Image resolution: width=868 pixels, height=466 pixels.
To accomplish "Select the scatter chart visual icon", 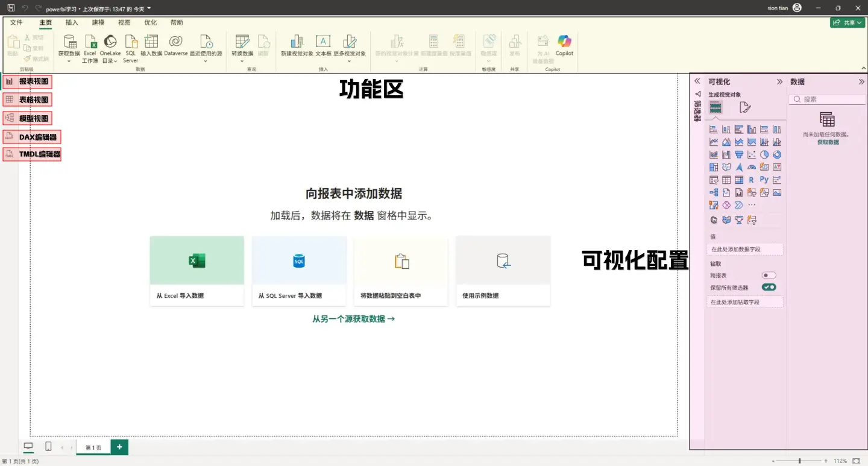I will point(752,154).
